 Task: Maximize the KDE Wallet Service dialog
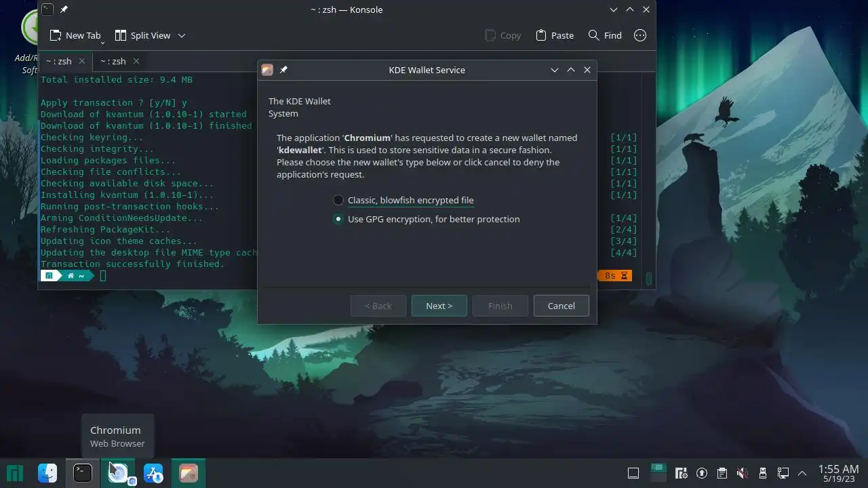click(571, 70)
